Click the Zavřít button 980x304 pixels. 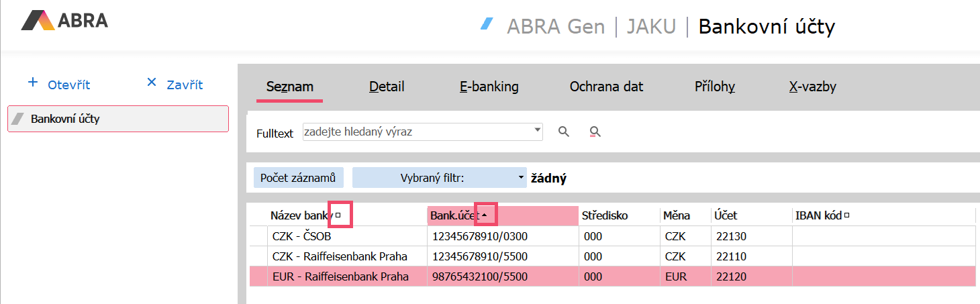[x=175, y=85]
